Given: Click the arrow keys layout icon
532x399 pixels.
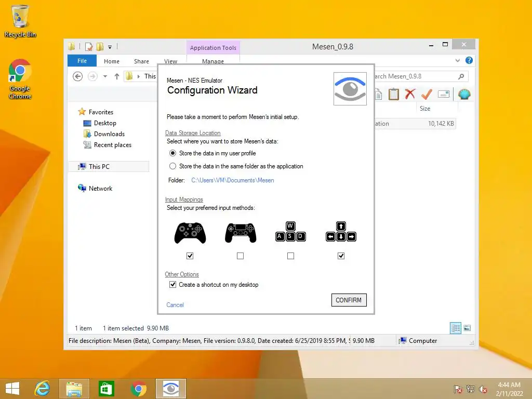Looking at the screenshot, I should coord(341,232).
